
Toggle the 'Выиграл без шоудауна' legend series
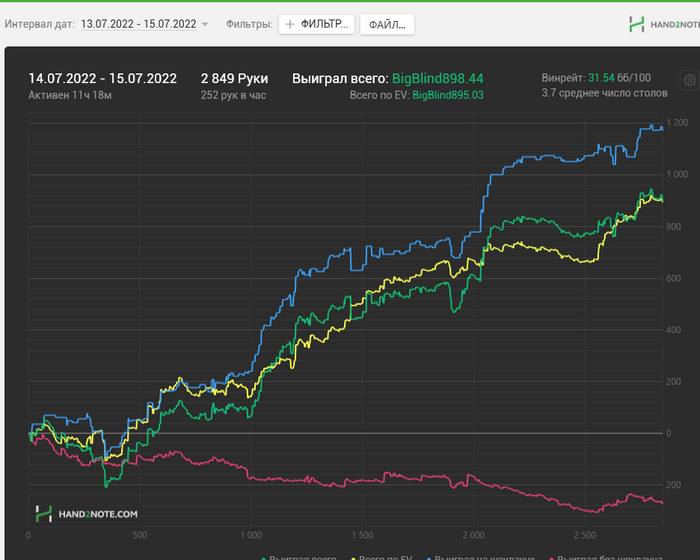point(606,557)
